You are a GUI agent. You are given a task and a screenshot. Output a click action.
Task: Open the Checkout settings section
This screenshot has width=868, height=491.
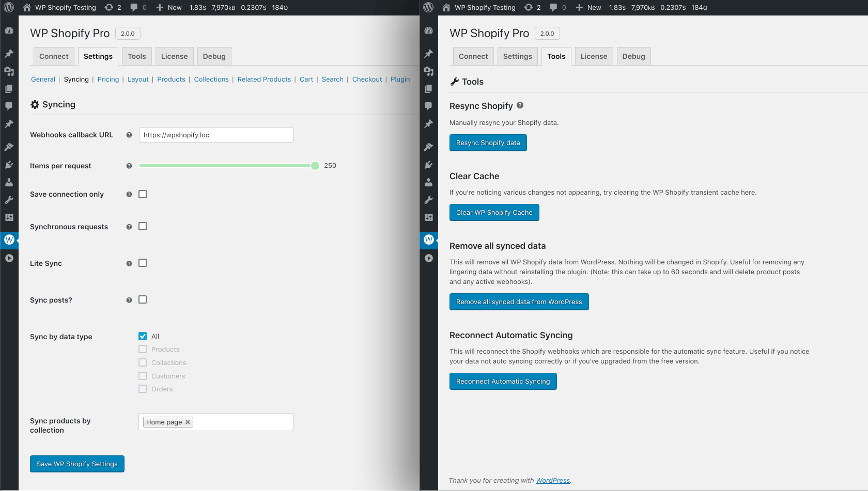pyautogui.click(x=367, y=79)
